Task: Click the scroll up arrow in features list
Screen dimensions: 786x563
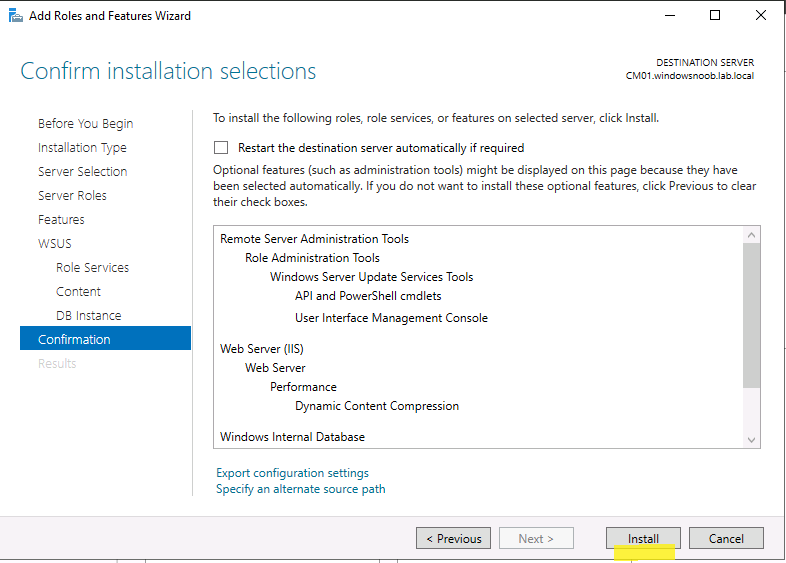Action: (x=751, y=235)
